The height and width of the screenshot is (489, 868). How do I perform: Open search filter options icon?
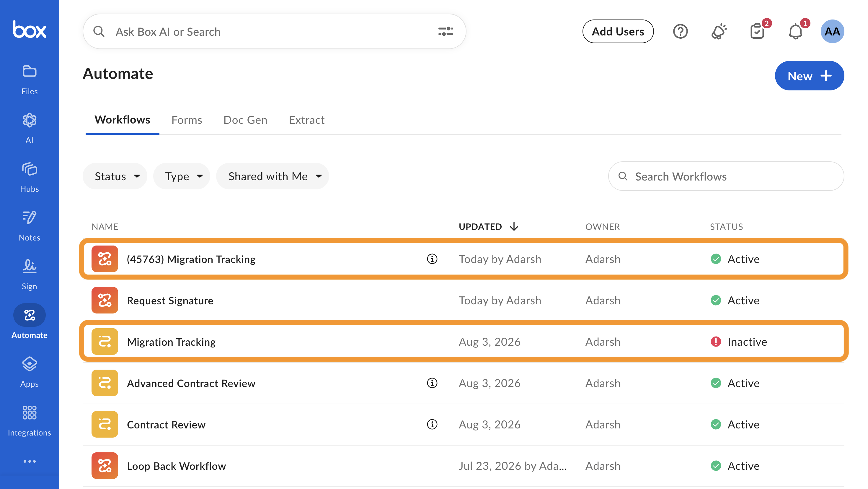coord(446,31)
